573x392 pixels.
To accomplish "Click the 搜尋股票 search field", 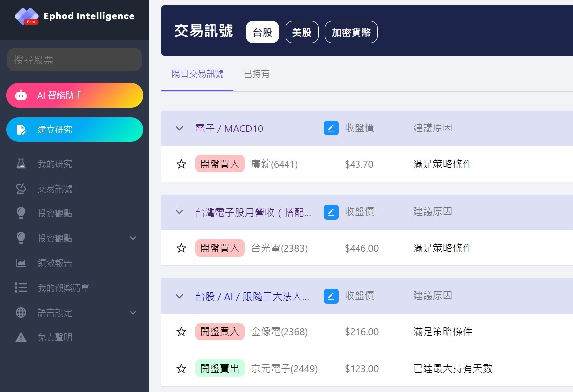I will click(x=74, y=60).
